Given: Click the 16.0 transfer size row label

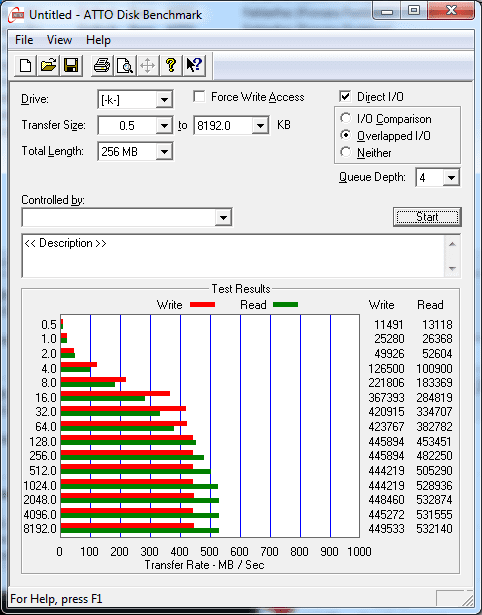Looking at the screenshot, I should pyautogui.click(x=46, y=398).
